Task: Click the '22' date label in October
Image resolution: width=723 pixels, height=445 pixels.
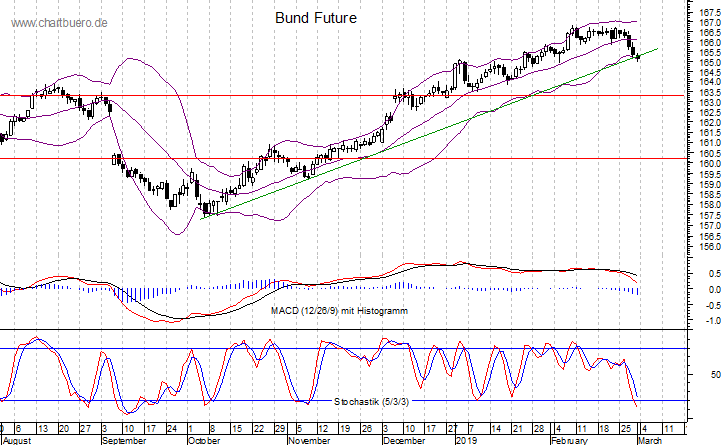Action: 259,429
